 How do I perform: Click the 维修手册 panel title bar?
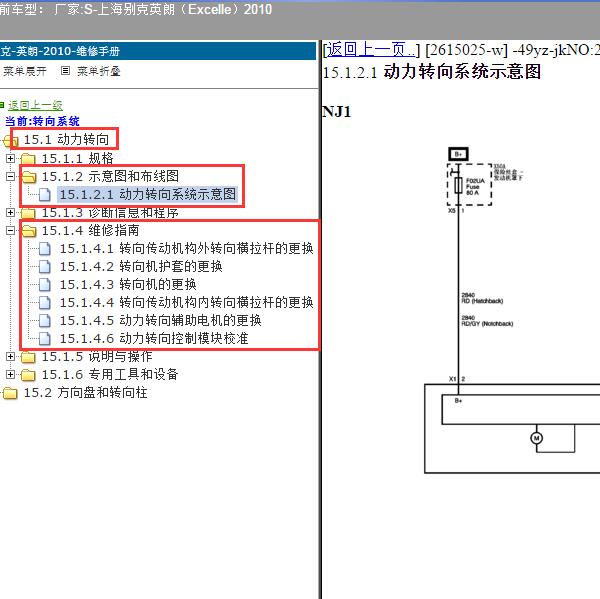point(158,51)
